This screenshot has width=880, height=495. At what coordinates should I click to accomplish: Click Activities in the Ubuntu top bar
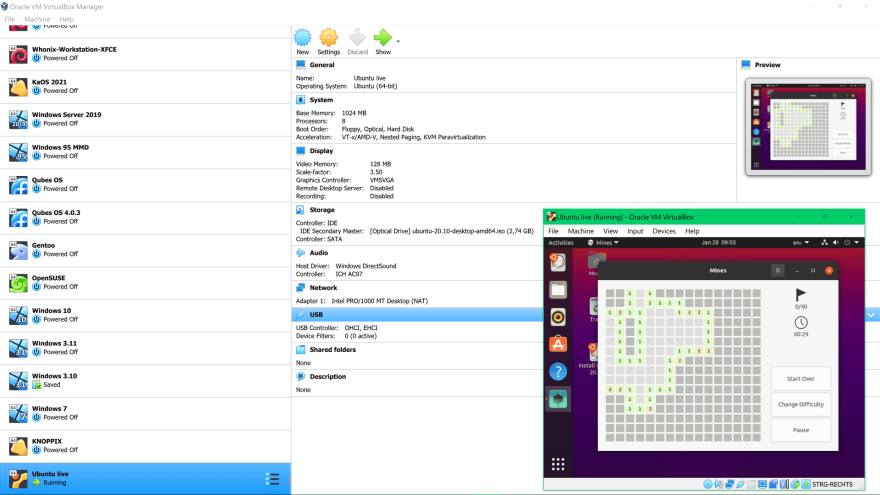[x=561, y=243]
